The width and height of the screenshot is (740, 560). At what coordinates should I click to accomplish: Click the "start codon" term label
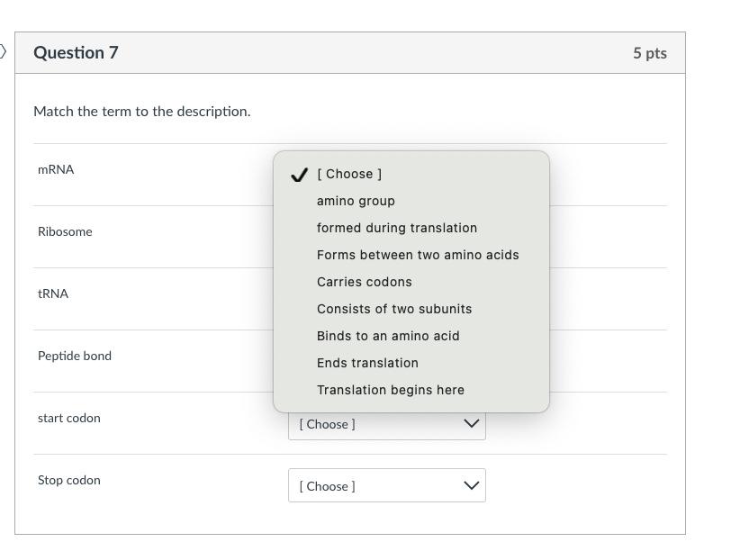tap(69, 419)
